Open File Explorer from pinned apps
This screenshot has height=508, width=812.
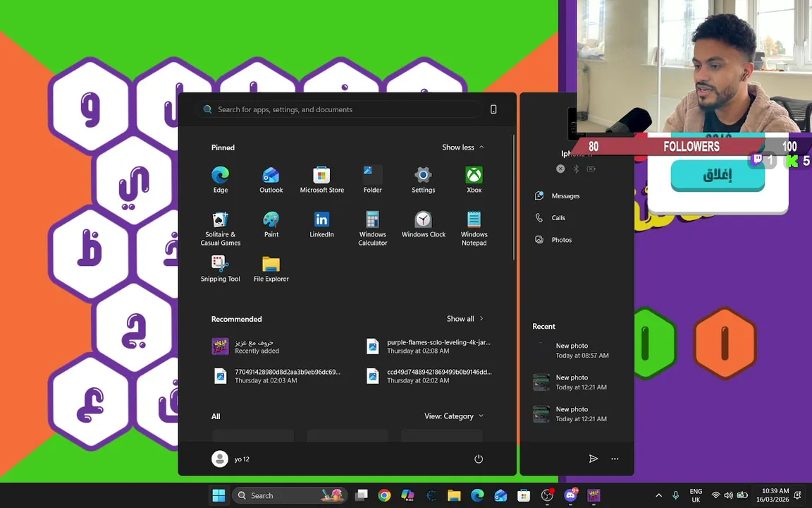271,269
